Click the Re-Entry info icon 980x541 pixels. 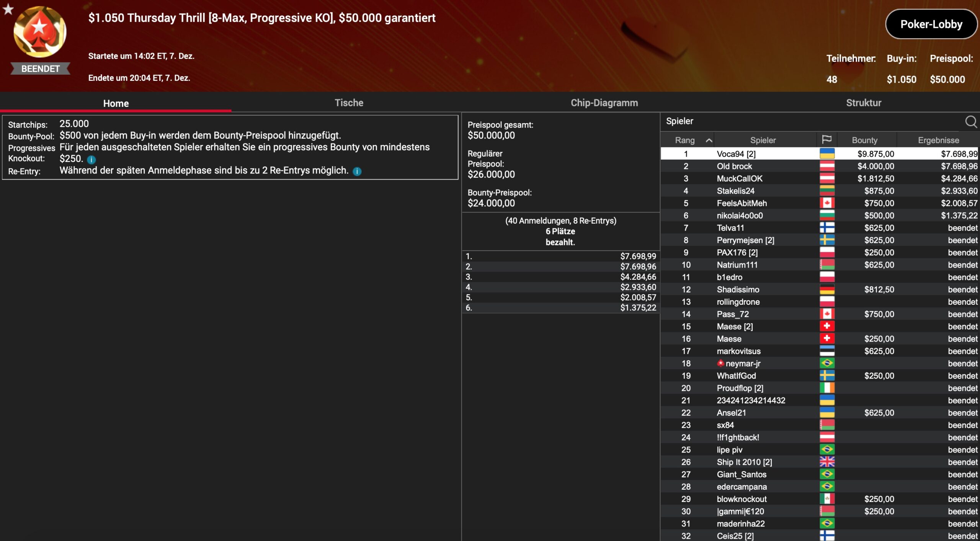pos(357,172)
